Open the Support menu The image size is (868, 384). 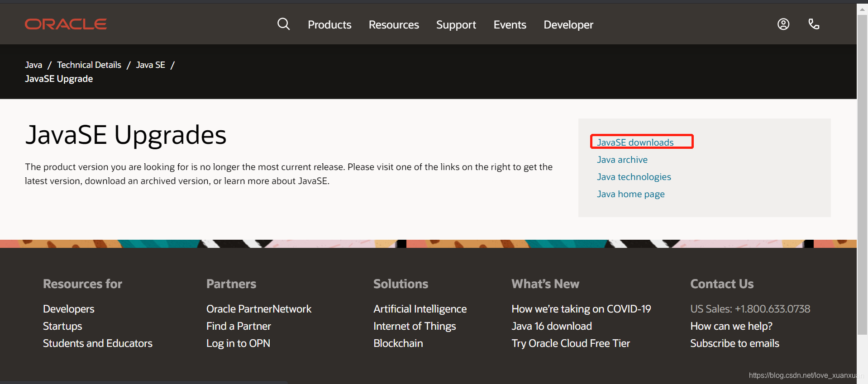pos(456,25)
